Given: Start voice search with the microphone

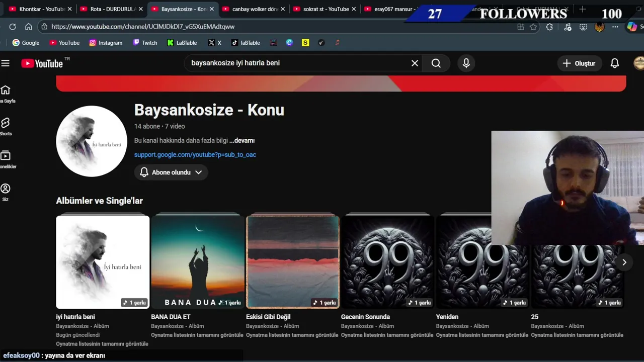Looking at the screenshot, I should [x=466, y=63].
